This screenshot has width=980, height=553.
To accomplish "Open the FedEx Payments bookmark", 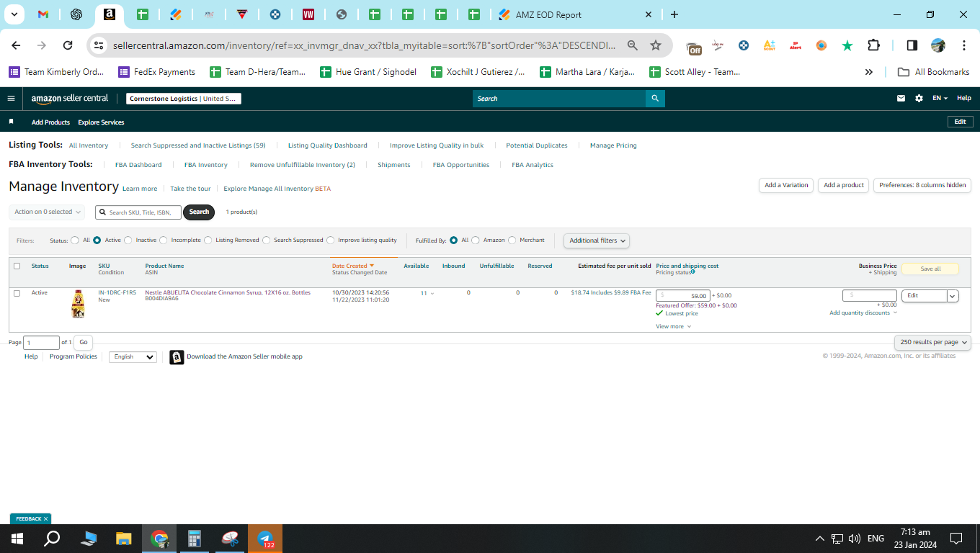I will [x=157, y=72].
